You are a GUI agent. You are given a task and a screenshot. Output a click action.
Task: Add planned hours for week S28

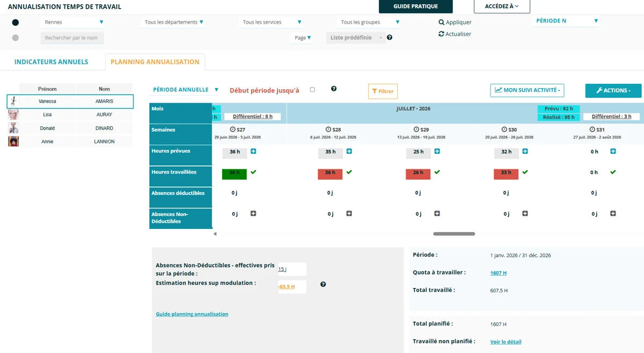pos(349,152)
